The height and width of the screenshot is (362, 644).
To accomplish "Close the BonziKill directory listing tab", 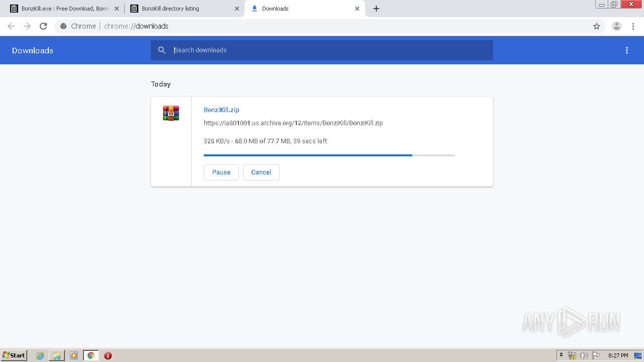I will pos(237,9).
